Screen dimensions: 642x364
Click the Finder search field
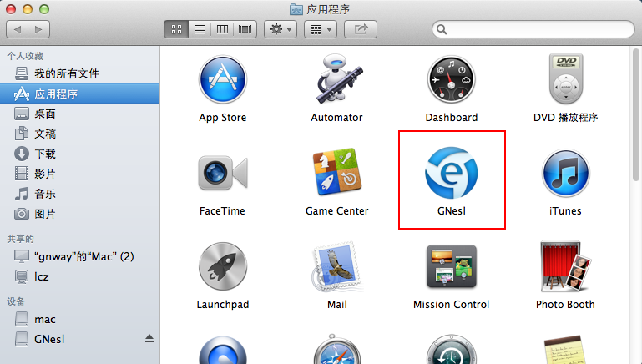coord(534,29)
